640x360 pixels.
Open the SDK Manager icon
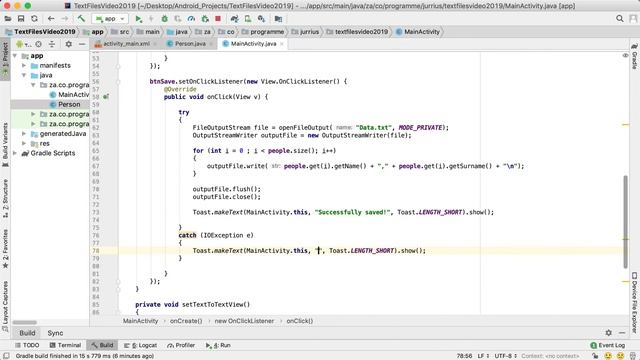(x=261, y=19)
